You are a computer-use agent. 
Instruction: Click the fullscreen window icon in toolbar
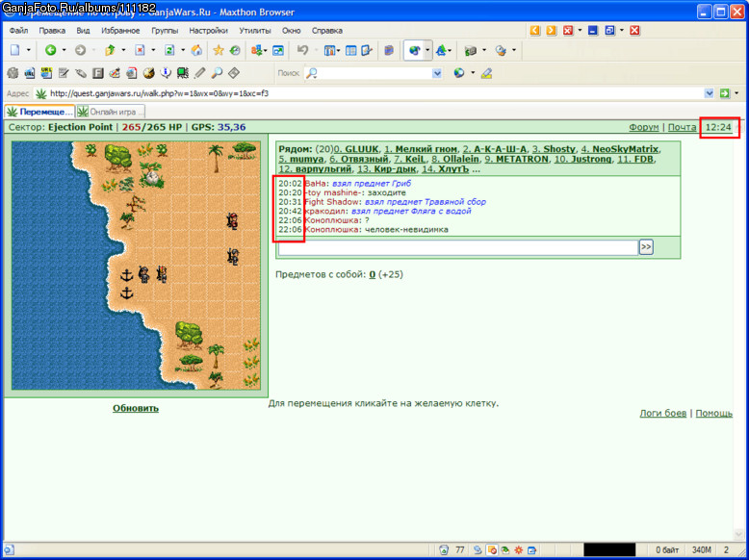[278, 50]
